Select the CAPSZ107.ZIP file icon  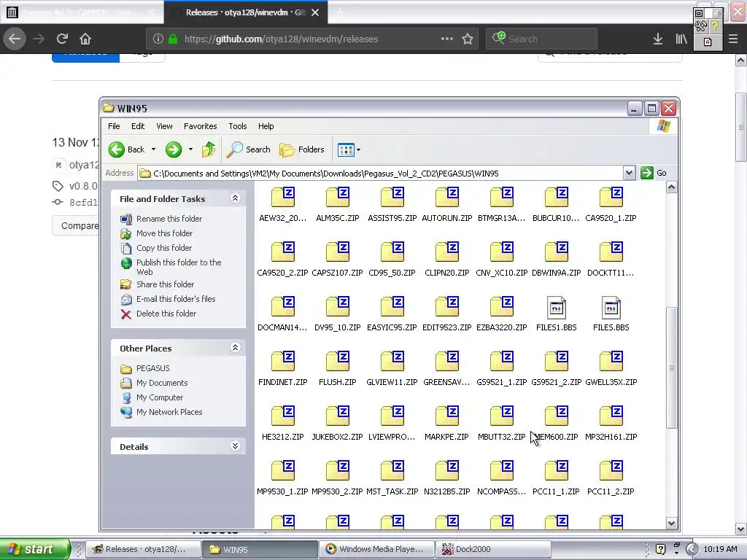click(337, 252)
